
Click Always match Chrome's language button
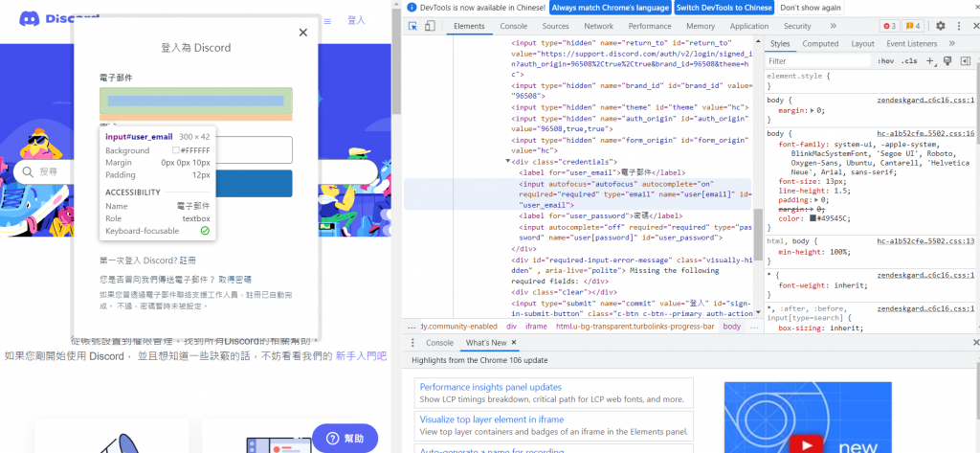610,8
